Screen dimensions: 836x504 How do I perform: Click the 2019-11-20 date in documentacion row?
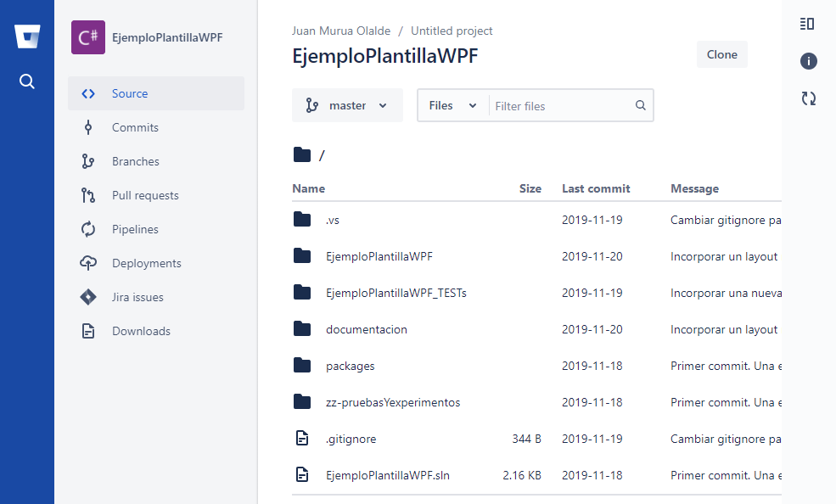592,329
